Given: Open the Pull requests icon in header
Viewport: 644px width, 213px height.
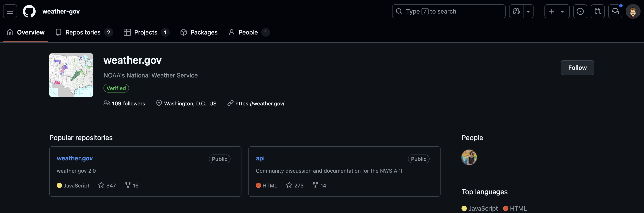Looking at the screenshot, I should coord(598,11).
